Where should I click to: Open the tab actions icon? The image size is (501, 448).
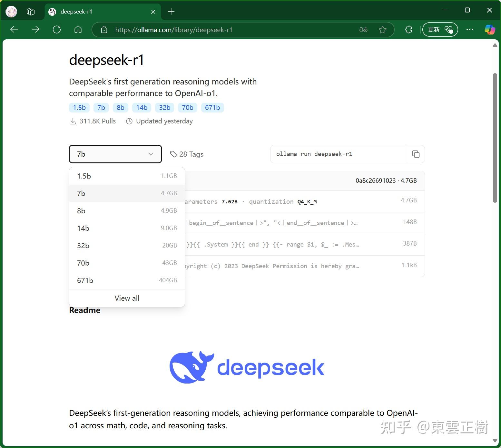pyautogui.click(x=31, y=11)
